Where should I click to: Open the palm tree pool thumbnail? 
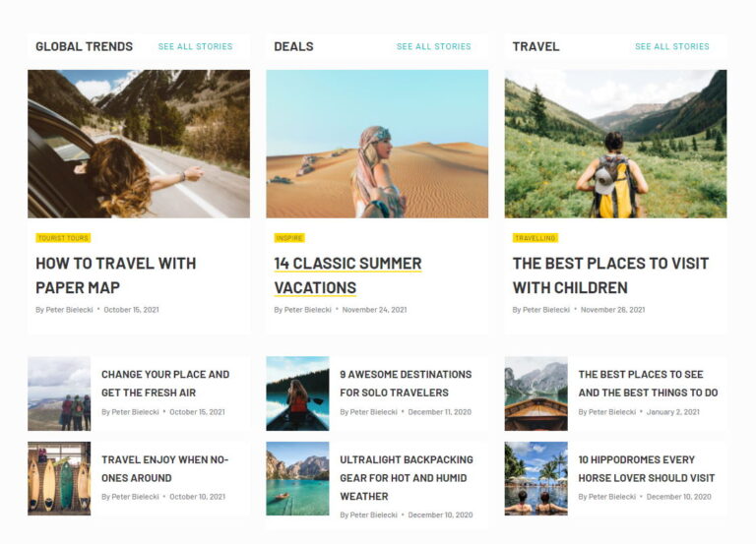coord(536,478)
